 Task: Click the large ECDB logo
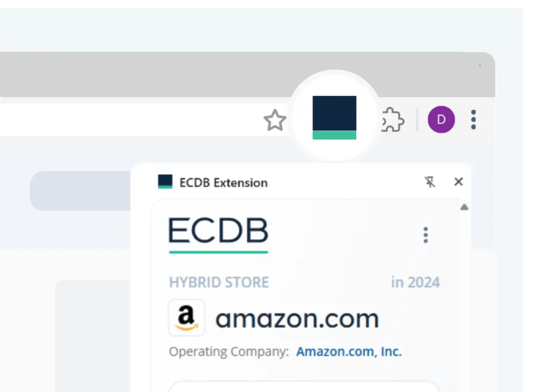pos(218,234)
